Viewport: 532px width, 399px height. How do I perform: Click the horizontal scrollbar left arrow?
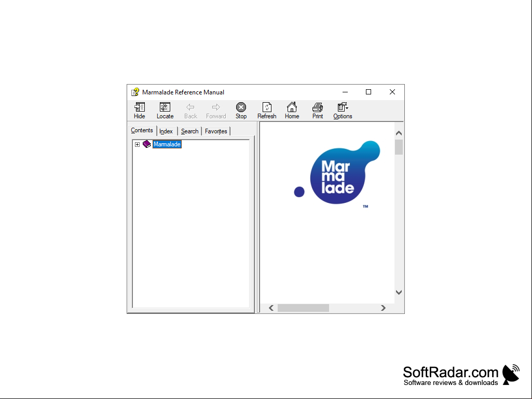tap(271, 308)
